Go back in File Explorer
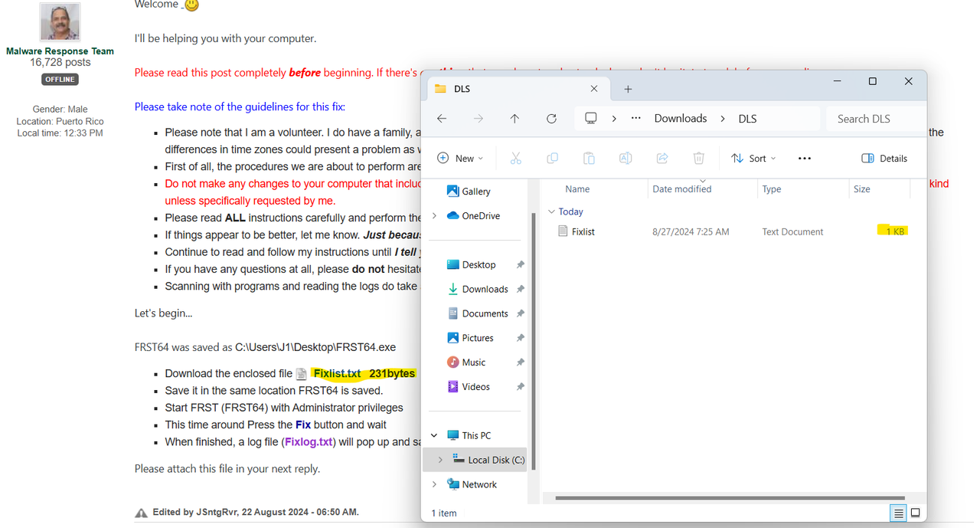980x528 pixels. coord(442,119)
